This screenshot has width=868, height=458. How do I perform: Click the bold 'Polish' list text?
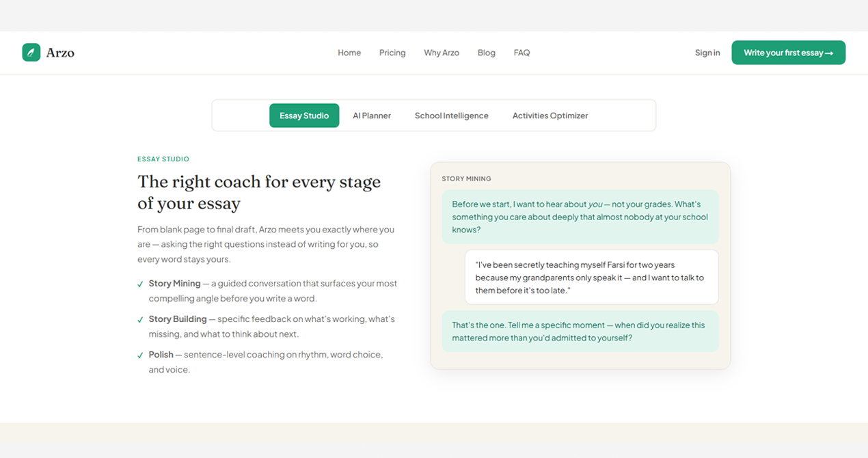click(161, 355)
